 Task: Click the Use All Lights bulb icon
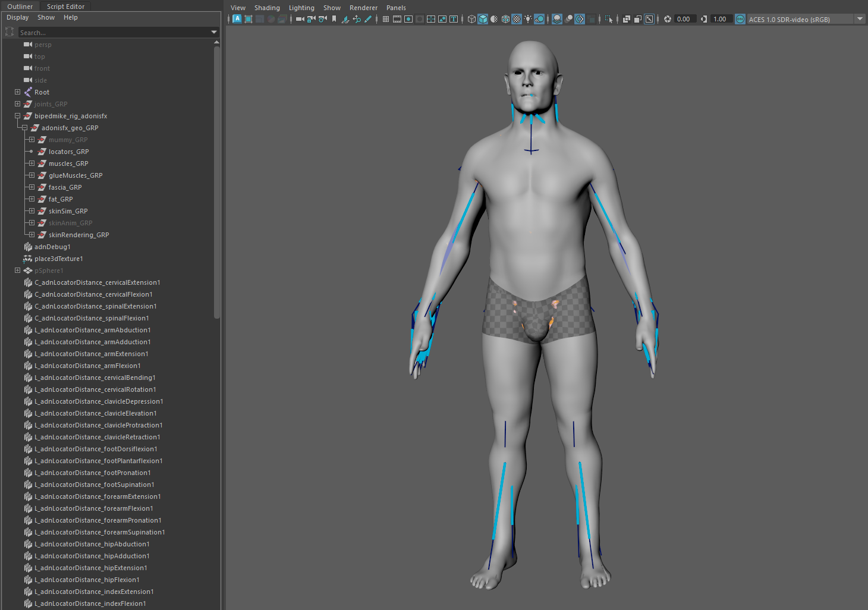pos(528,19)
